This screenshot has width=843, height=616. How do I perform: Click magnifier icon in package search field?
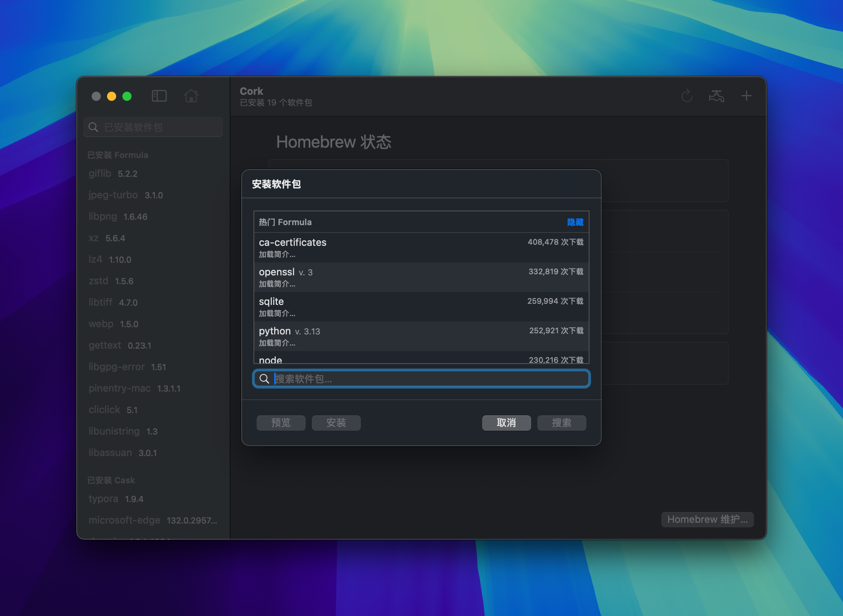coord(264,379)
